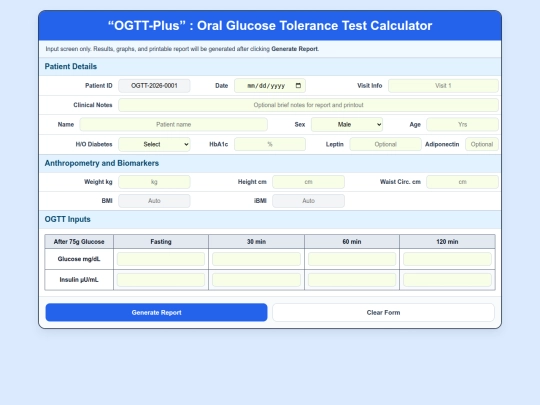Click the Generate Report button
The width and height of the screenshot is (540, 405).
click(156, 312)
